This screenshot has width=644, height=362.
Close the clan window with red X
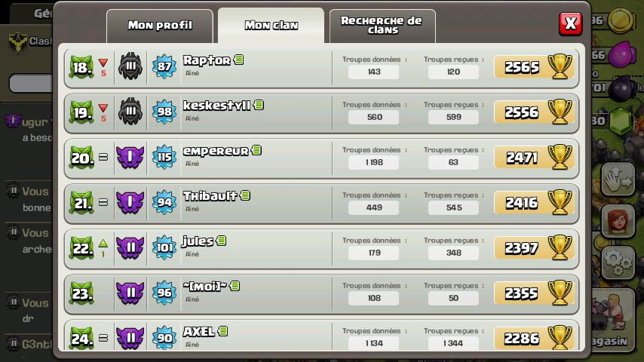pyautogui.click(x=571, y=23)
